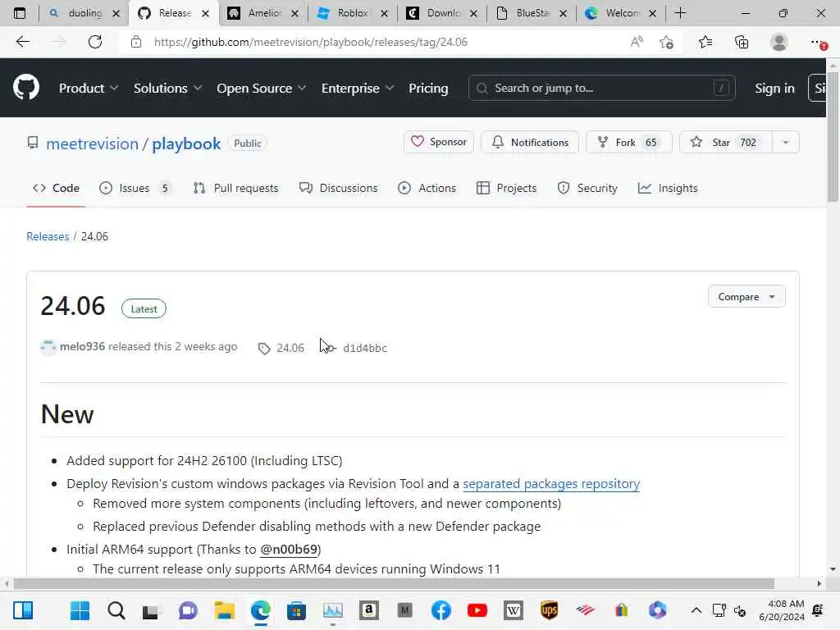
Task: Open the Discussions tab
Action: click(x=338, y=188)
